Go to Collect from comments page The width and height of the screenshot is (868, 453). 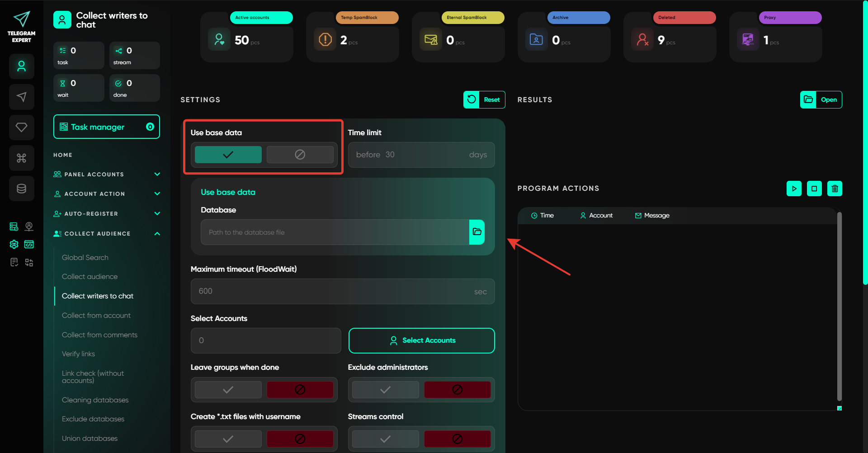[99, 335]
